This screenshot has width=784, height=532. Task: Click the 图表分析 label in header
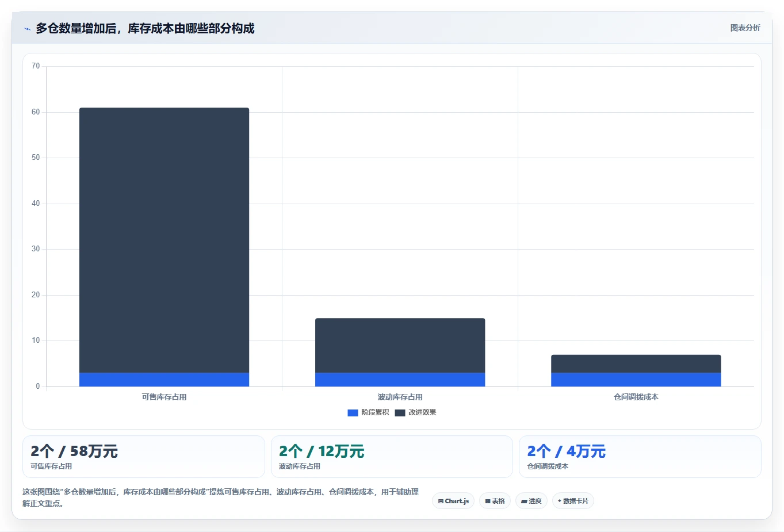click(x=745, y=28)
